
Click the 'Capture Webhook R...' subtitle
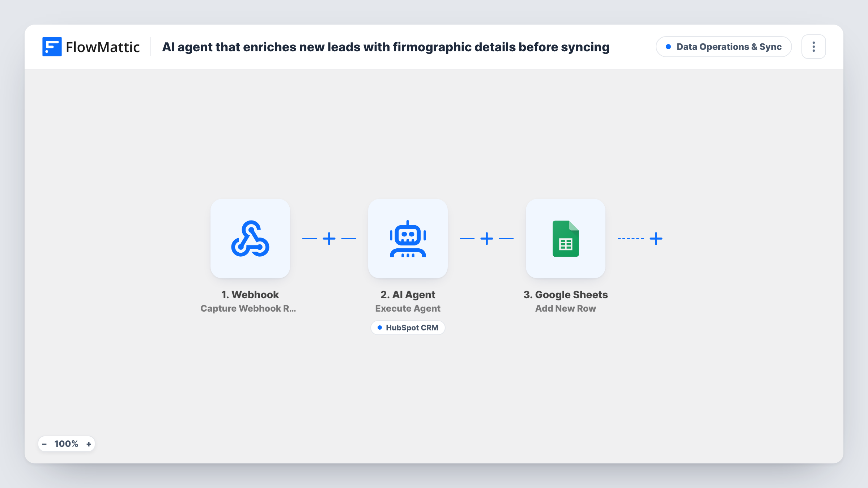click(248, 308)
